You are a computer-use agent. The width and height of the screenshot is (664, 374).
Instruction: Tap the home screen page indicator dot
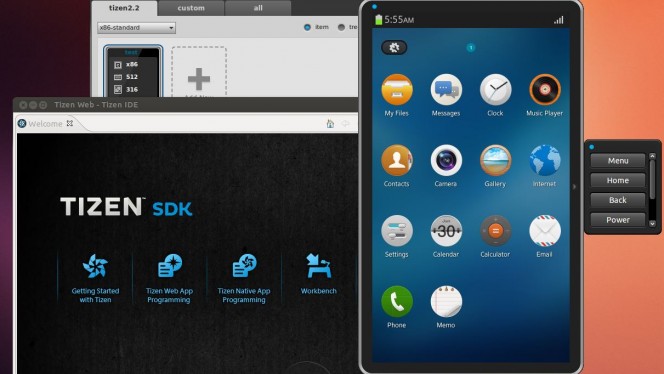click(471, 47)
